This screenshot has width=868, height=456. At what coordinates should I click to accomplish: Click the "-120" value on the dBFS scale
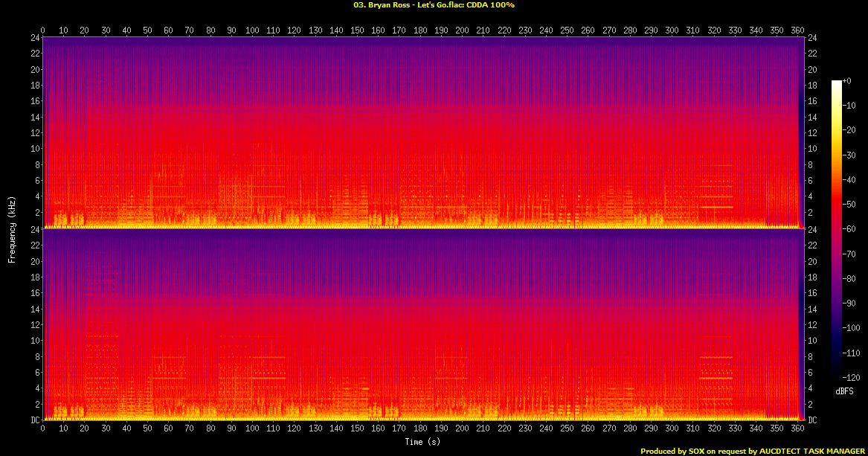click(852, 377)
